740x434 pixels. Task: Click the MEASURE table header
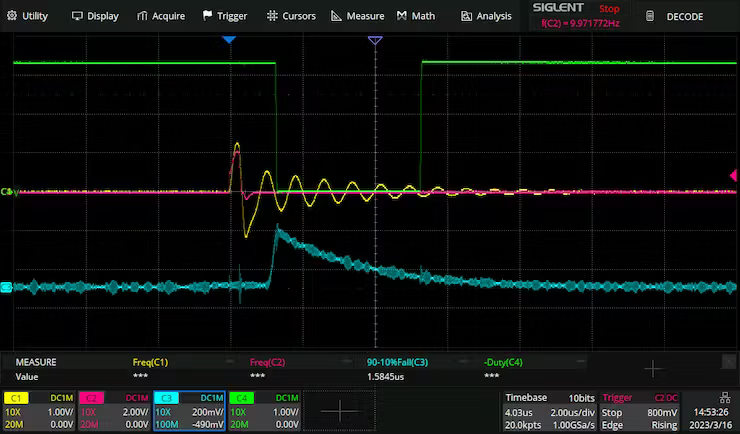click(x=36, y=362)
